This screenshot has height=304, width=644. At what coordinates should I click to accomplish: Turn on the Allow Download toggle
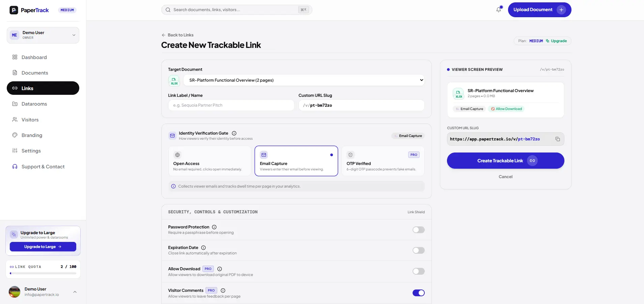[419, 271]
